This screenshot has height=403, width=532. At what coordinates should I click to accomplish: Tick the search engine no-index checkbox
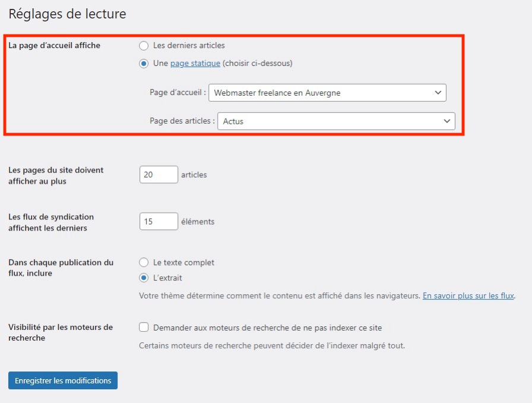[144, 328]
